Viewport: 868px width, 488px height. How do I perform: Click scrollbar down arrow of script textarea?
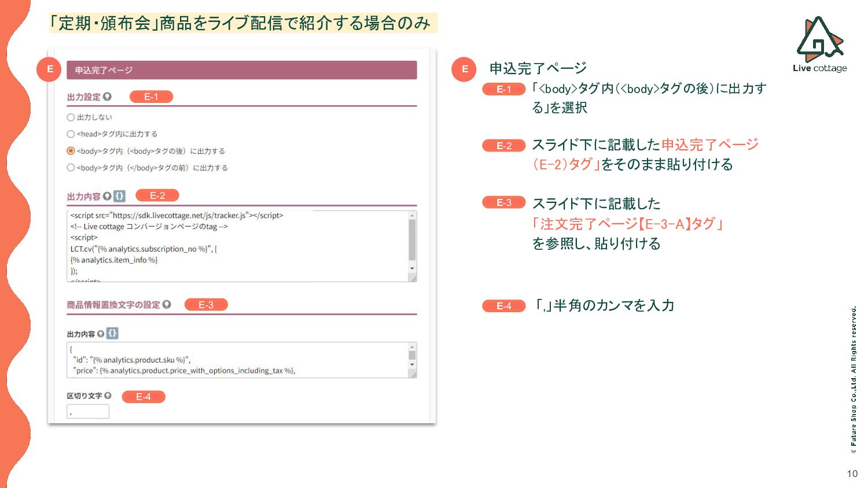(x=413, y=268)
